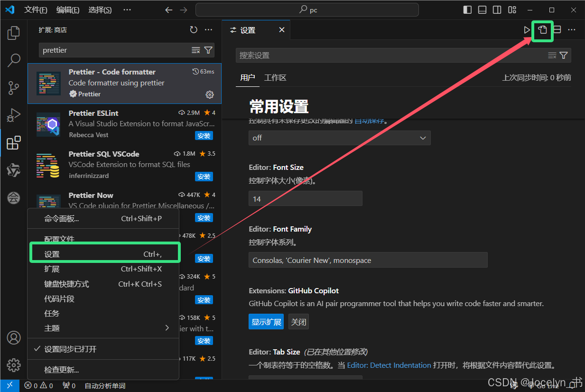Open extensions panel more actions menu
This screenshot has width=585, height=392.
[x=209, y=30]
